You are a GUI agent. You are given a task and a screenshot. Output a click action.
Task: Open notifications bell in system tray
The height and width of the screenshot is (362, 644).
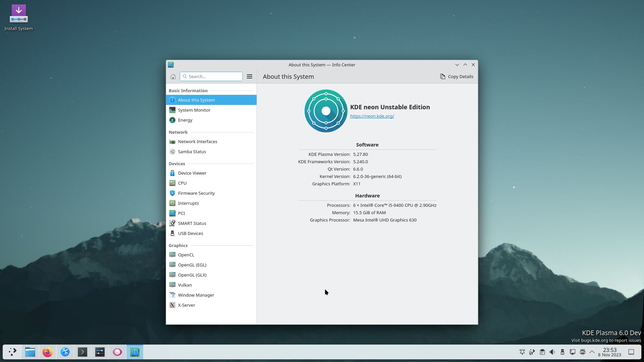pos(522,352)
